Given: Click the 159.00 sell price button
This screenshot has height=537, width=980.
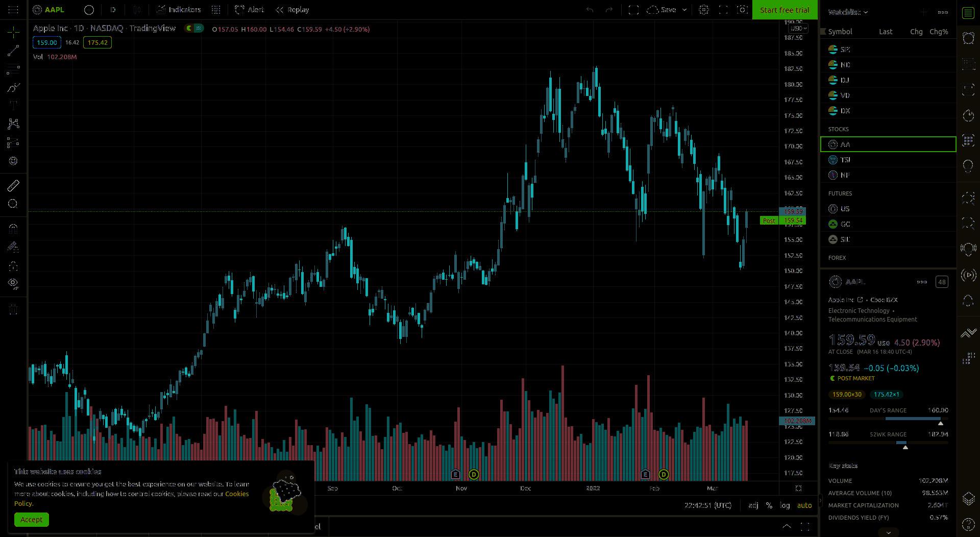Looking at the screenshot, I should [x=46, y=42].
